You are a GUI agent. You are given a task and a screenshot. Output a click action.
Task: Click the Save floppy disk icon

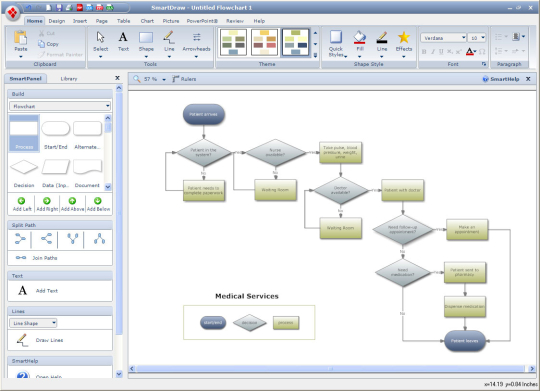[x=59, y=7]
